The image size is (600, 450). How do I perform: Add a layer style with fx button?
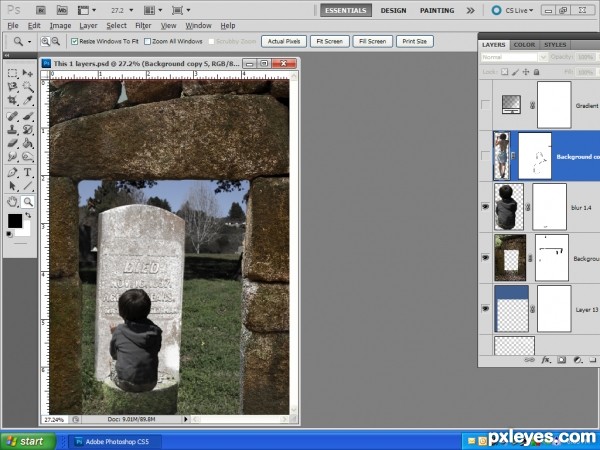tap(546, 360)
